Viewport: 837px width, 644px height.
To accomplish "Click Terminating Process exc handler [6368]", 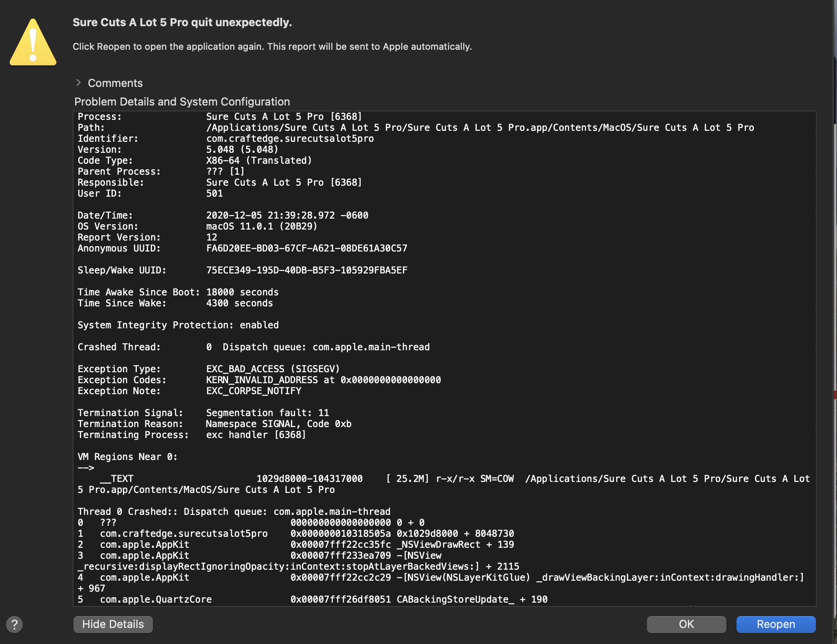I will 192,435.
